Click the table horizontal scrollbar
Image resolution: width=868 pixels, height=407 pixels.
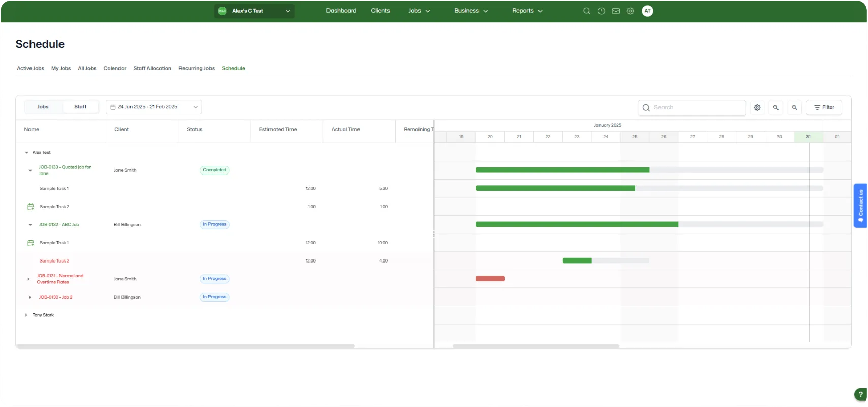coord(185,346)
